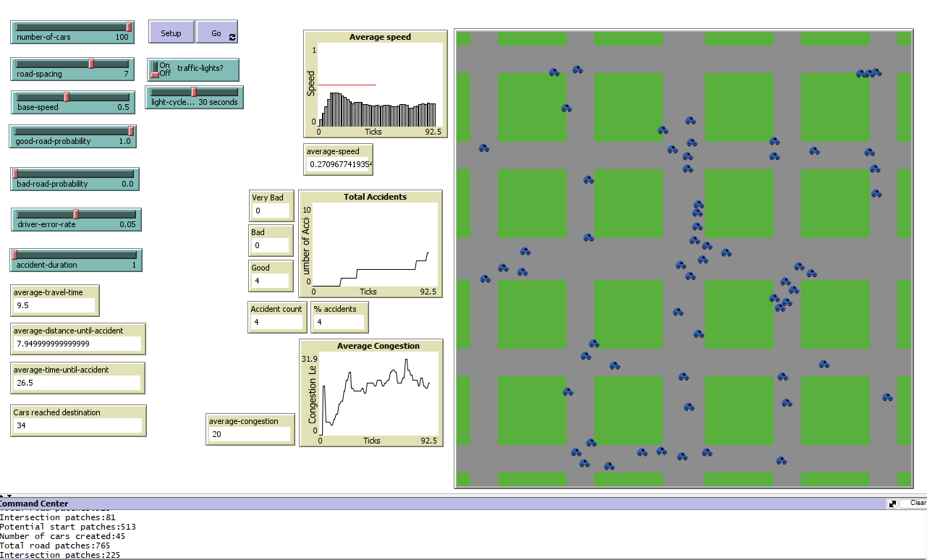
Task: Click the base-speed slider handle
Action: point(67,97)
